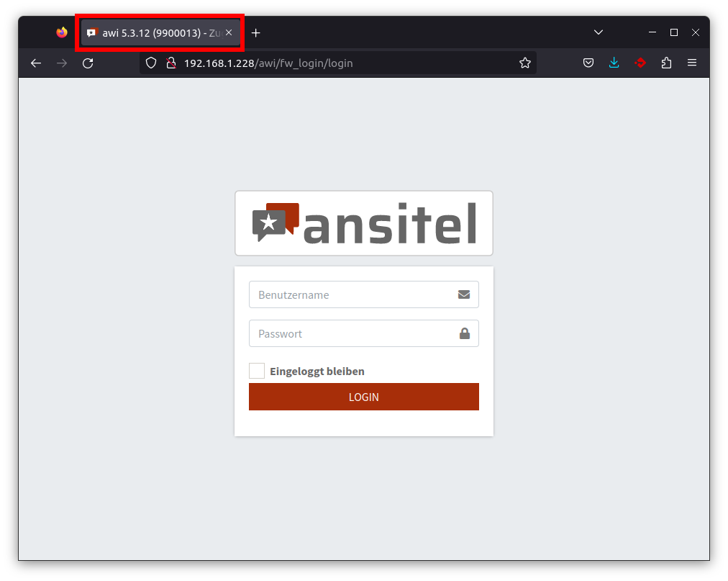This screenshot has height=581, width=728.
Task: Show site security info padlock
Action: 170,63
